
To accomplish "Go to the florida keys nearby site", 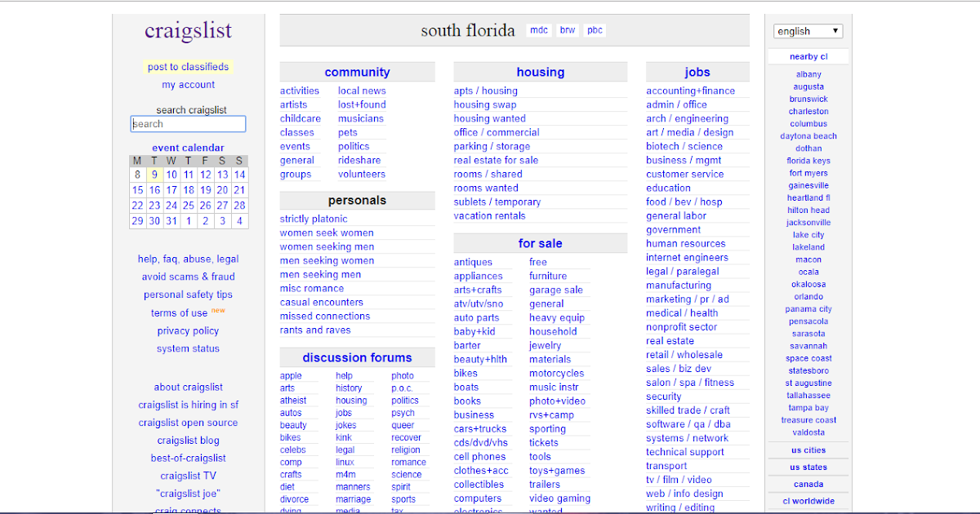I will pos(808,162).
